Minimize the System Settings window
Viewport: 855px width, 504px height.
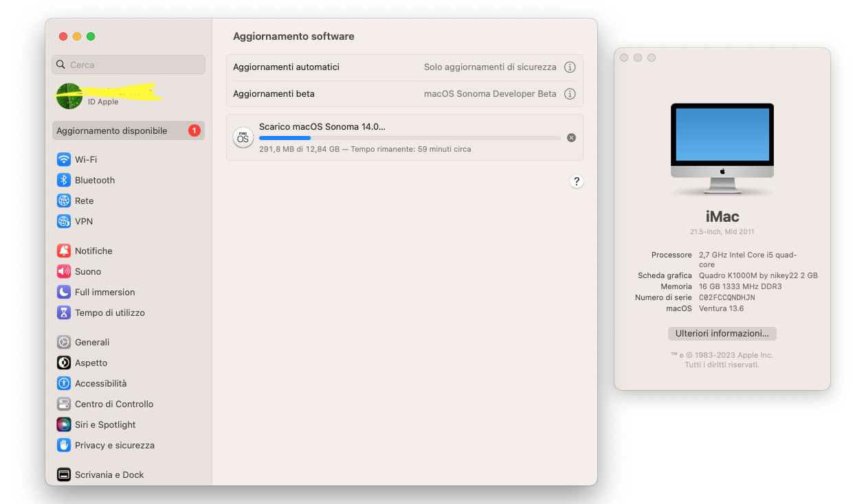coord(77,36)
